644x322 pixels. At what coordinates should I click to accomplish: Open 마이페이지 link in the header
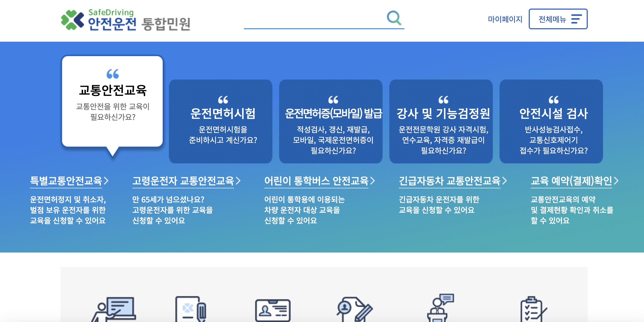click(505, 19)
